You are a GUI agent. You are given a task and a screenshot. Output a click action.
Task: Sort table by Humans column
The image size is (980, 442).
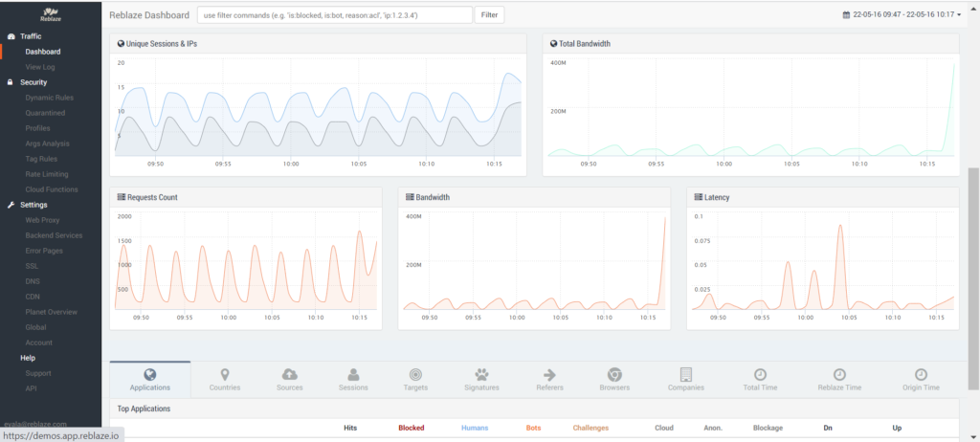pos(475,429)
